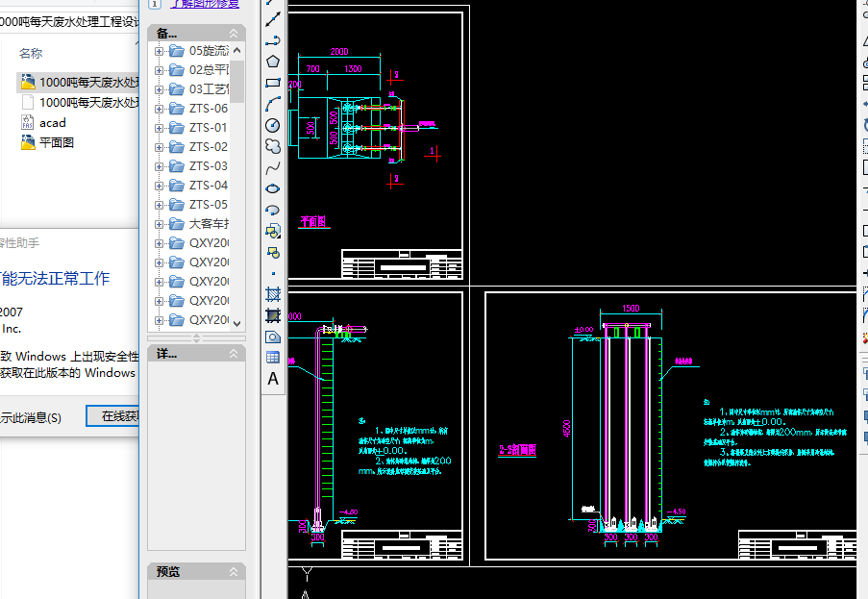Click the Make Block icon
Viewport: 868px width, 599px height.
point(273,253)
